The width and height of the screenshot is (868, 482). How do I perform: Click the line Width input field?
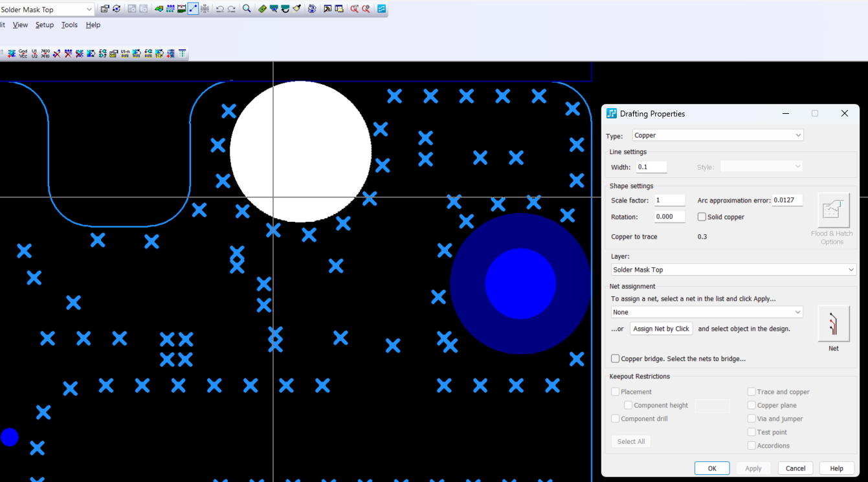coord(651,167)
